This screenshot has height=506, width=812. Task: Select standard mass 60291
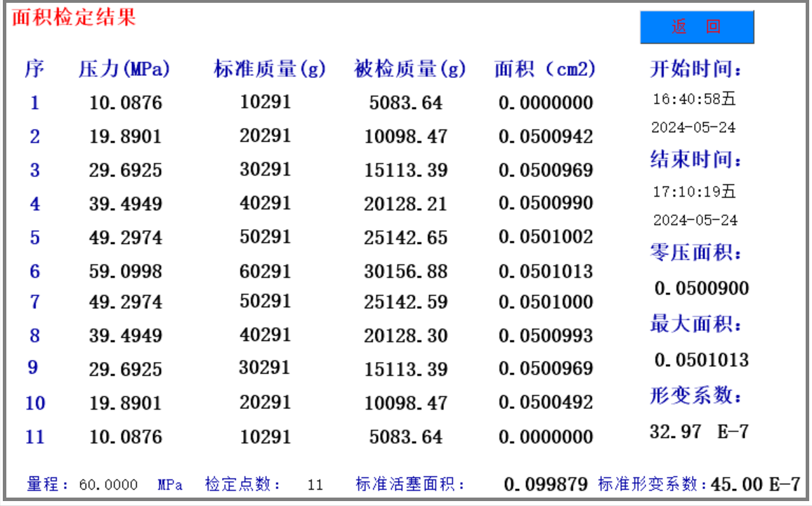pos(265,271)
